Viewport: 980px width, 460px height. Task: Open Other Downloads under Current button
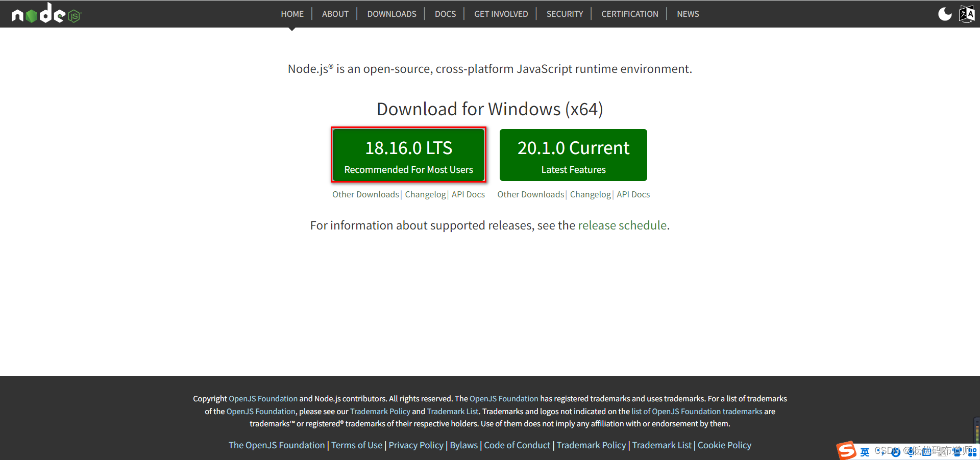pyautogui.click(x=531, y=194)
